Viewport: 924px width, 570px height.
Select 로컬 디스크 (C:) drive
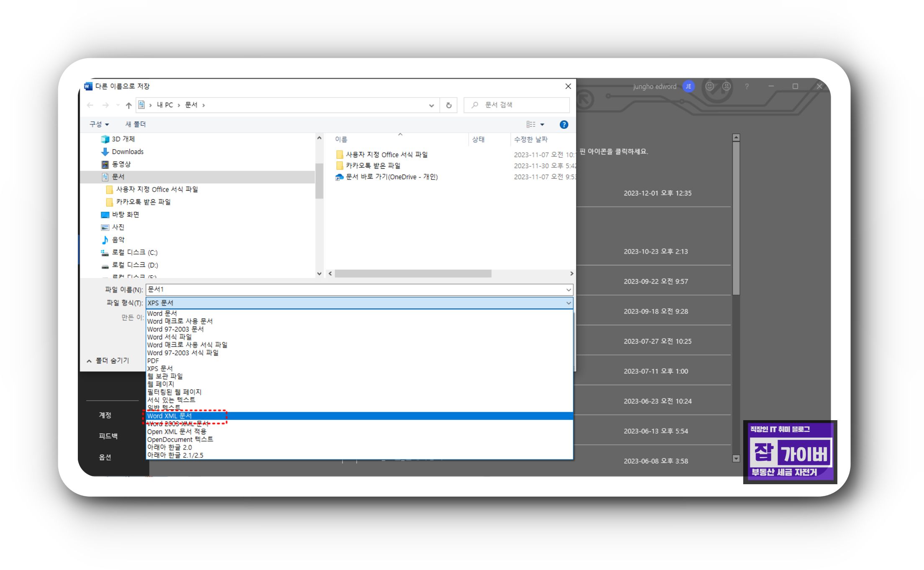pos(134,253)
